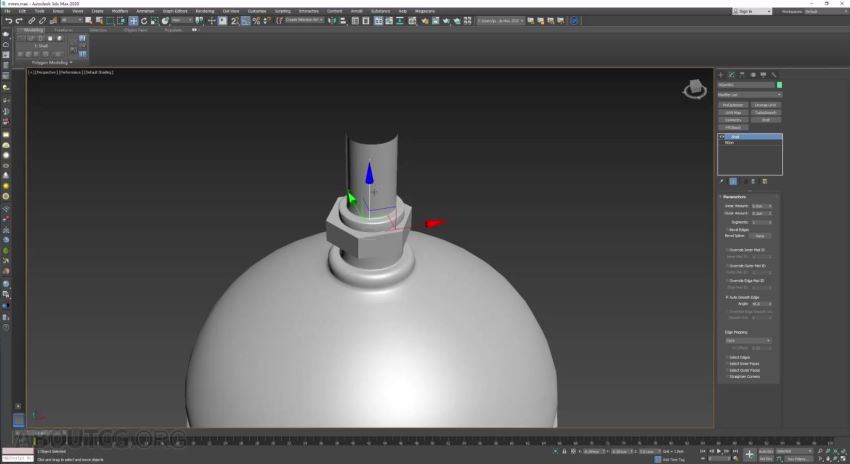The width and height of the screenshot is (850, 464).
Task: Select the Unlink Selection icon
Action: [42, 21]
